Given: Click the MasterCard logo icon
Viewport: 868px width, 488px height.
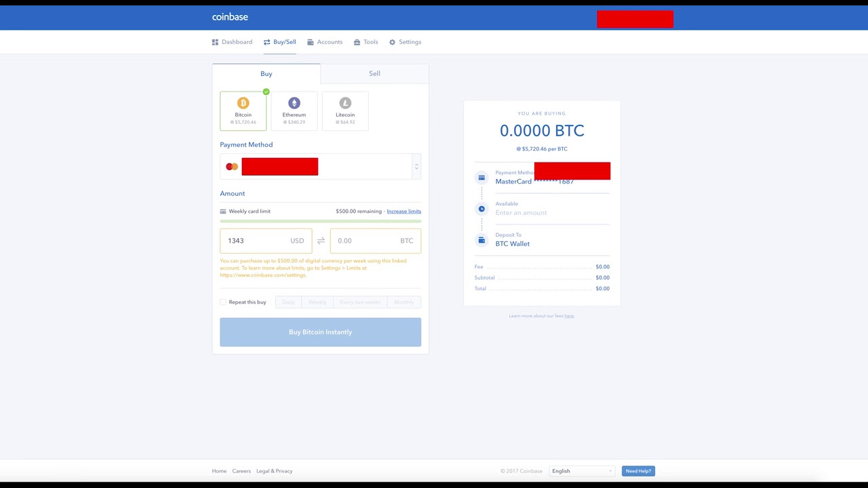Looking at the screenshot, I should pyautogui.click(x=232, y=167).
